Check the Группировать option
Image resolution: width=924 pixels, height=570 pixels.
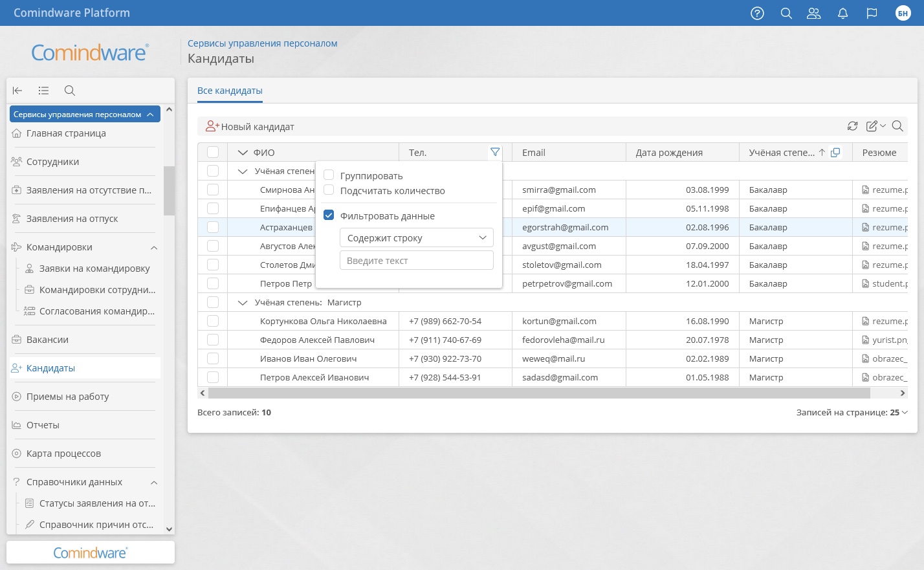(329, 175)
